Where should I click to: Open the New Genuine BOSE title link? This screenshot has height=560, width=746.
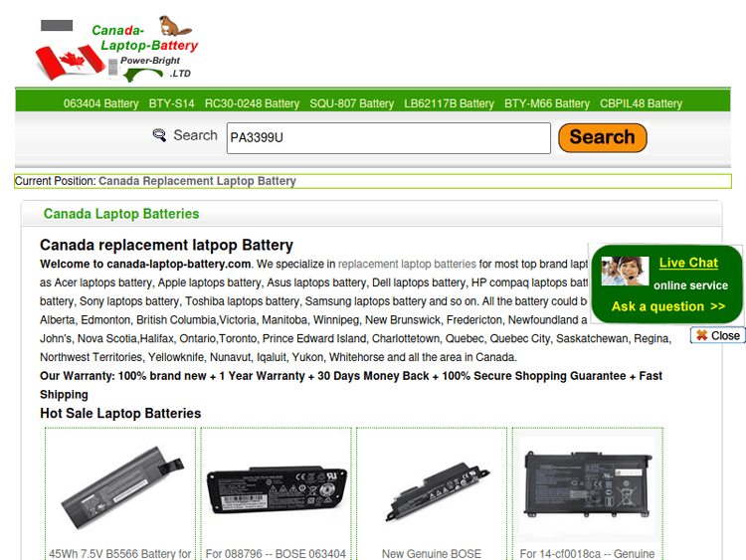[432, 554]
